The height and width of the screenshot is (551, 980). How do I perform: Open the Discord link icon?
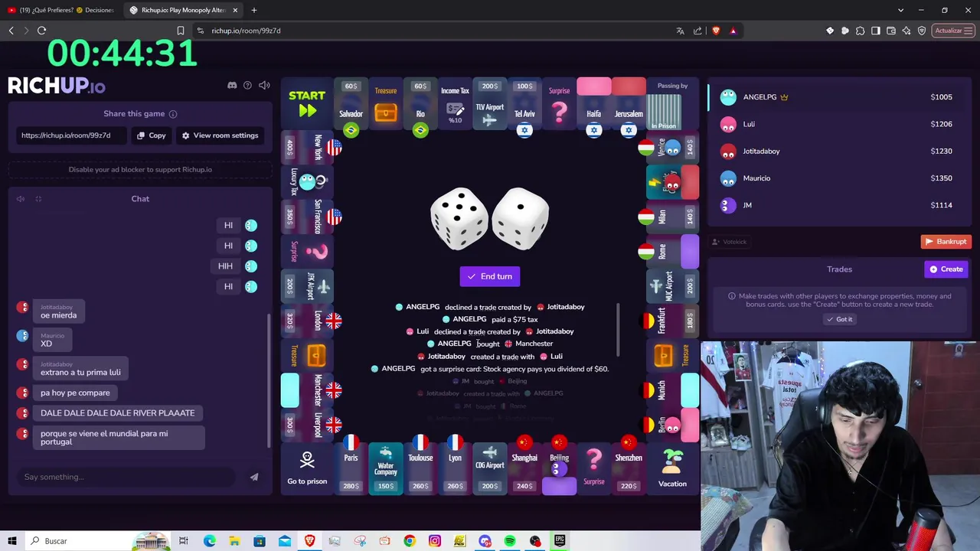click(x=232, y=85)
